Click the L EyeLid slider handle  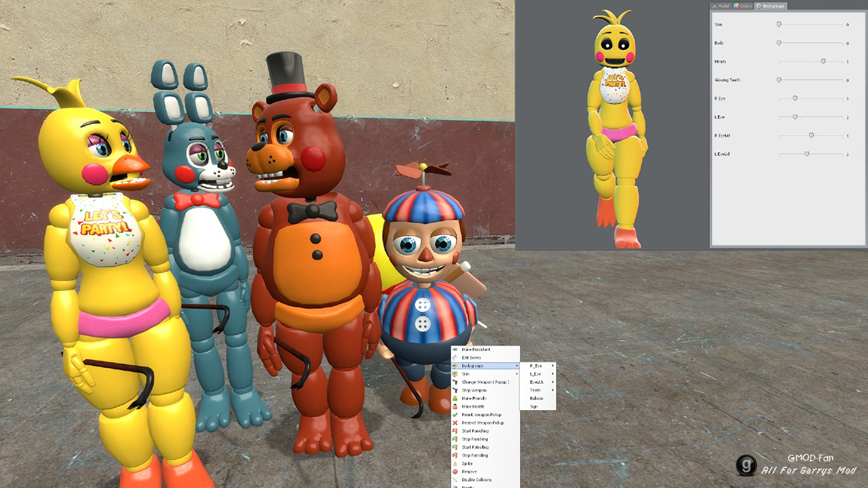807,154
